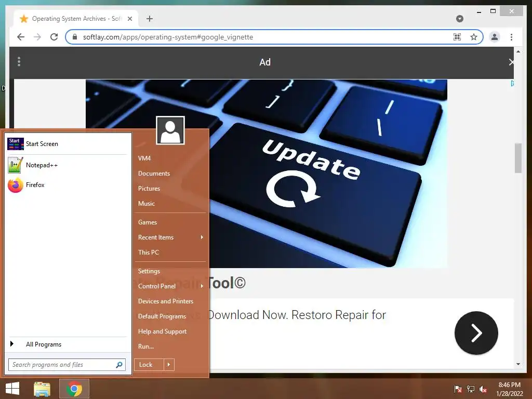Reload the softlay page

point(54,37)
